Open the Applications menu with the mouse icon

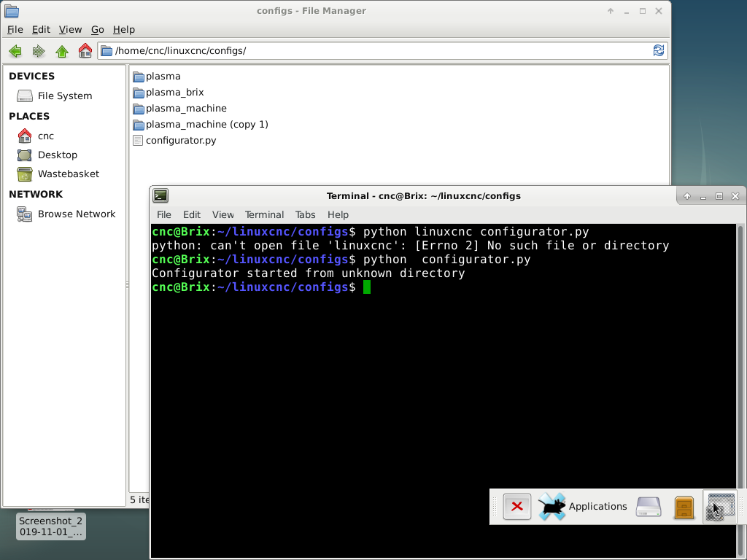pos(552,506)
